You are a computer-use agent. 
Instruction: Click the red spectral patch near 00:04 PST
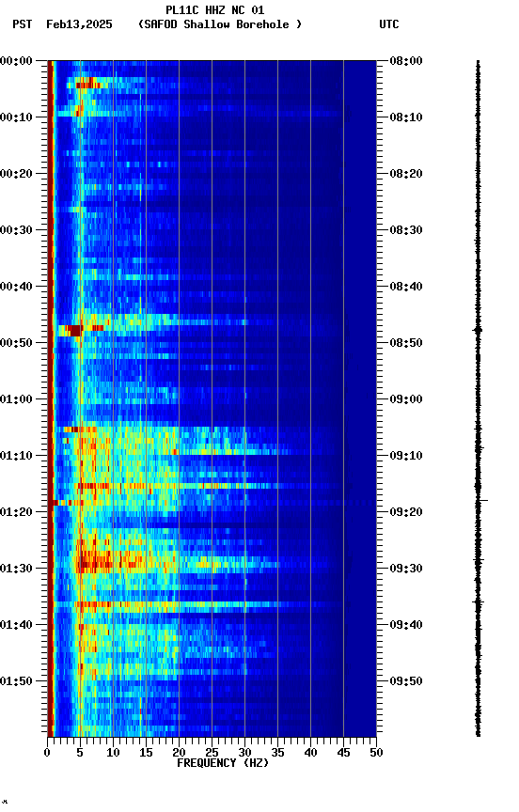(87, 83)
